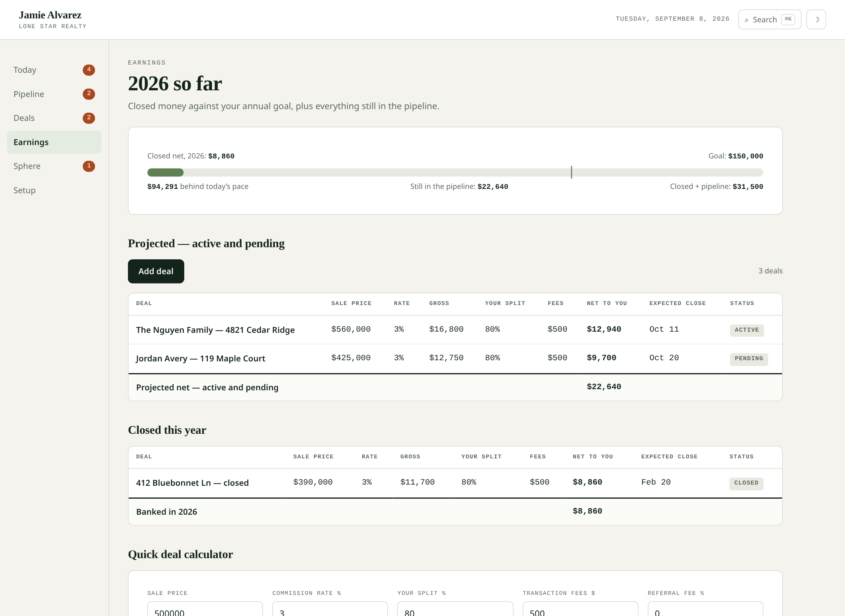Click the Pipeline badge showing 2

(x=89, y=94)
